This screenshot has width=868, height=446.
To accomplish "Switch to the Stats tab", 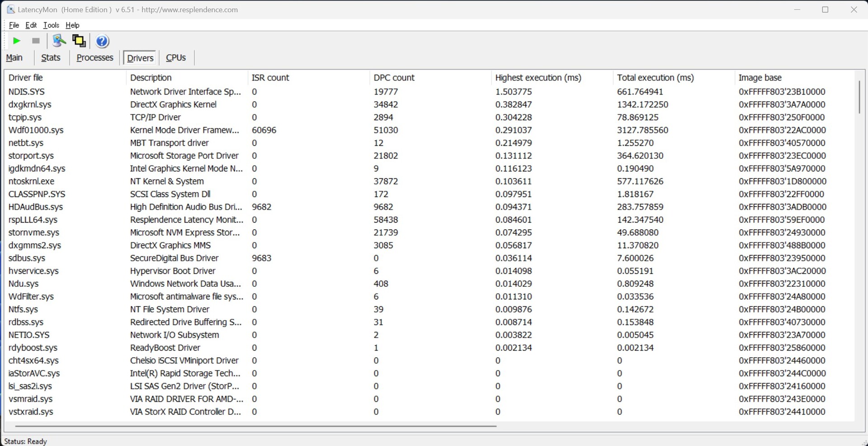I will pos(51,57).
